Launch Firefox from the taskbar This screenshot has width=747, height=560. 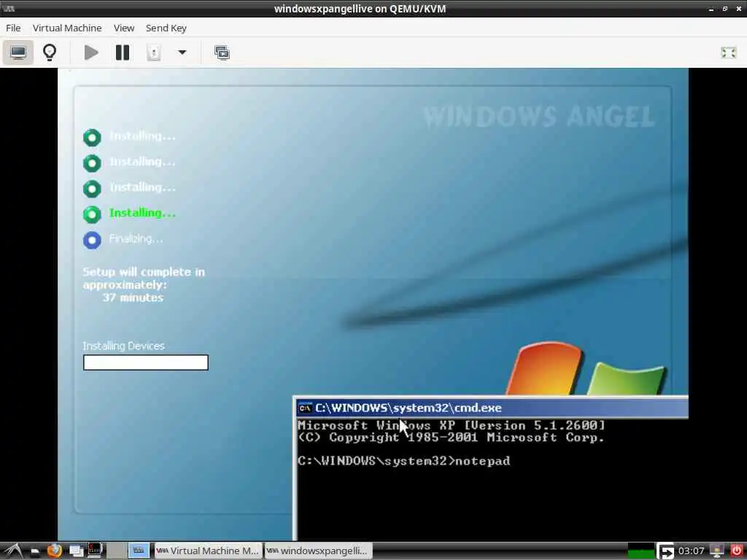pyautogui.click(x=54, y=551)
